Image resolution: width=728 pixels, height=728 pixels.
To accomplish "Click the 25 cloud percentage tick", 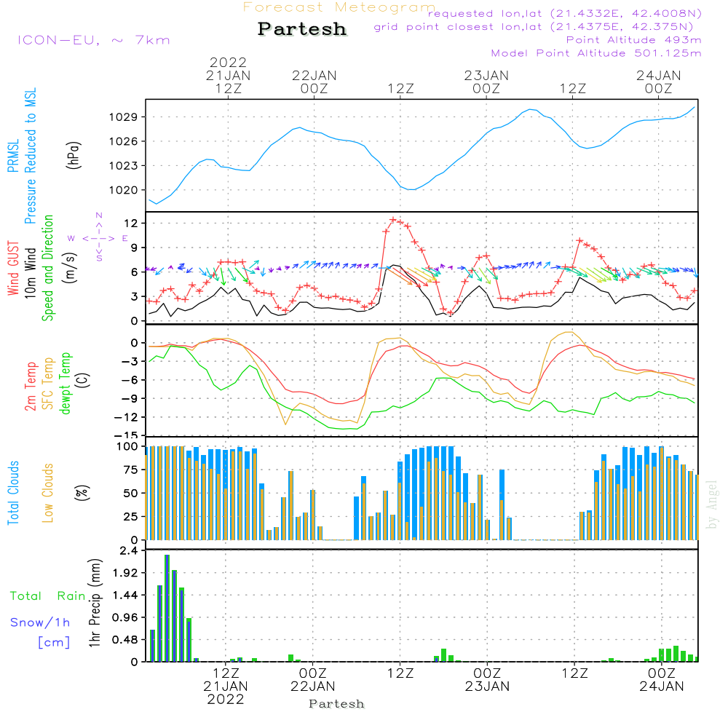I will click(x=131, y=517).
